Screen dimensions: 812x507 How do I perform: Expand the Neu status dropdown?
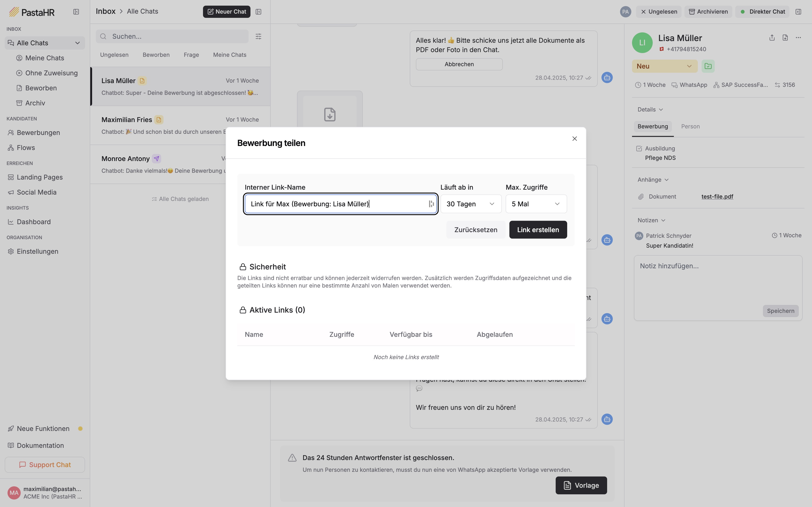point(664,66)
